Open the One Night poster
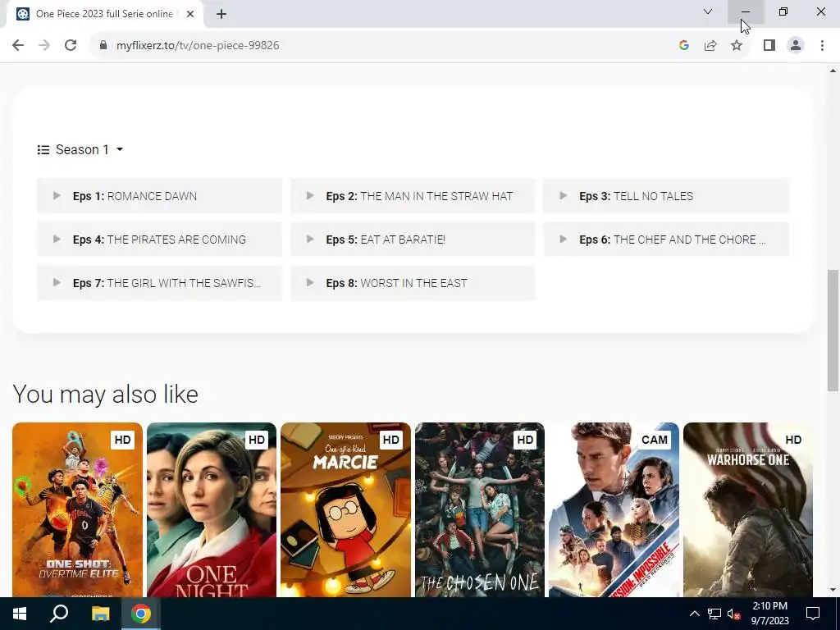Viewport: 840px width, 630px height. [x=212, y=509]
